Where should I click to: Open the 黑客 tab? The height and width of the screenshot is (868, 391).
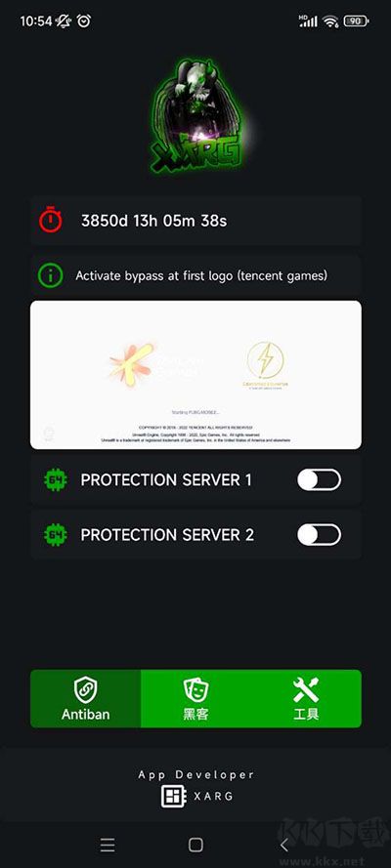[x=195, y=699]
